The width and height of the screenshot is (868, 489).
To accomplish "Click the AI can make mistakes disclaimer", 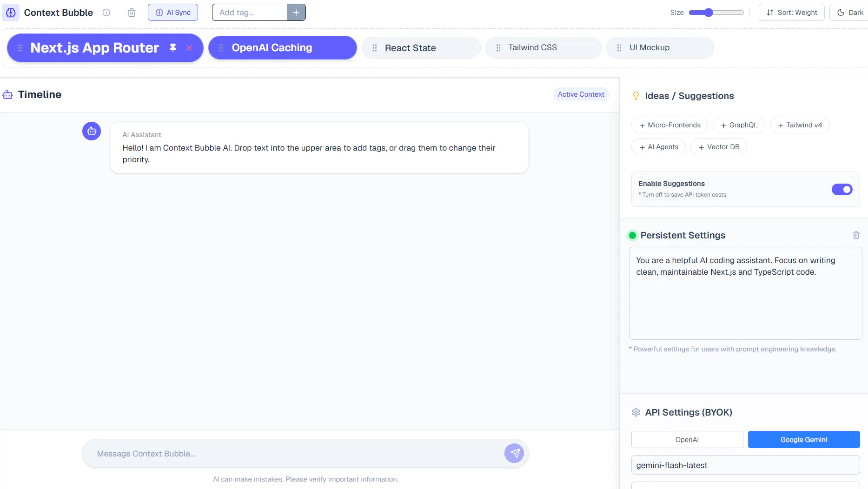I will point(305,479).
